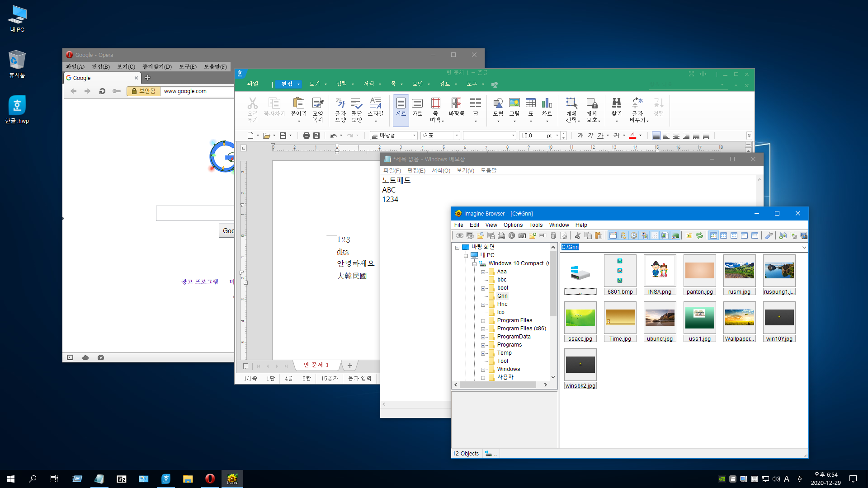Click 차트 chart icon in Hangul ribbon

[547, 110]
